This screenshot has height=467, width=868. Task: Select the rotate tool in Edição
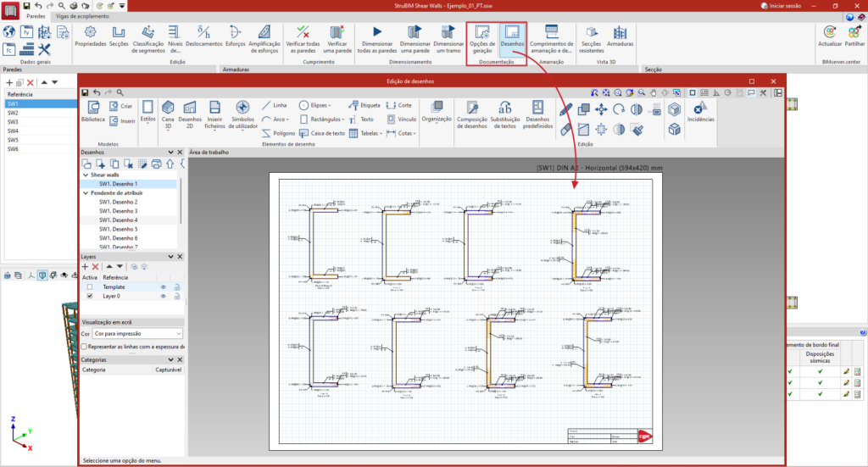tap(619, 109)
